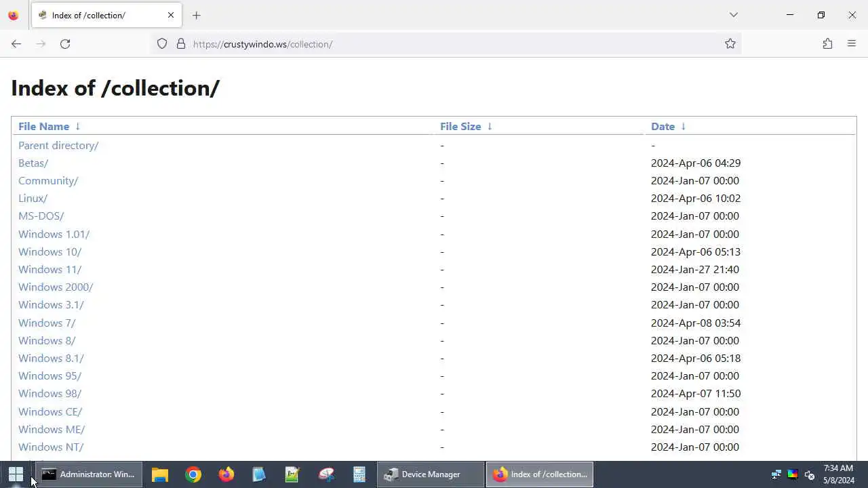Open Parent directory/ link
868x488 pixels.
58,145
